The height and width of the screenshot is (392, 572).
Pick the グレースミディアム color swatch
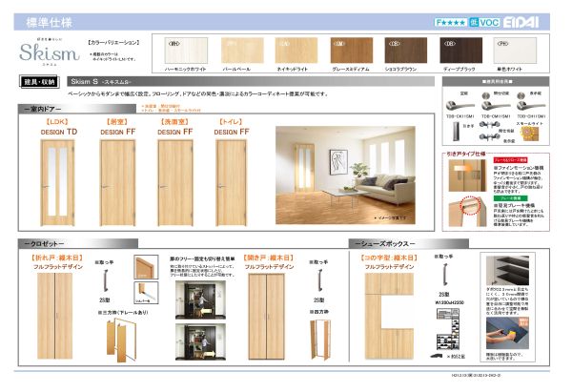tap(352, 51)
